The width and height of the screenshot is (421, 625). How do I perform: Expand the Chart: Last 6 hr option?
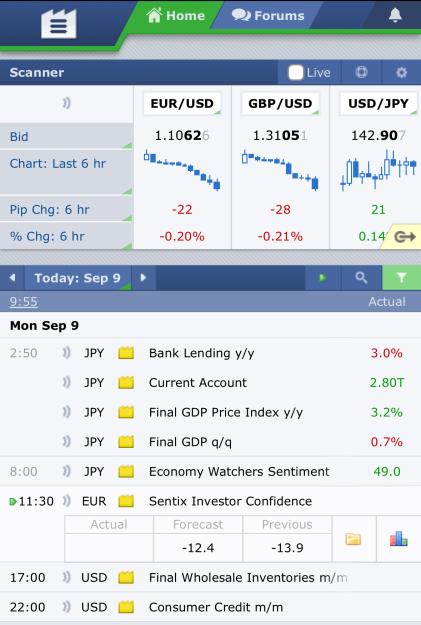(x=66, y=172)
